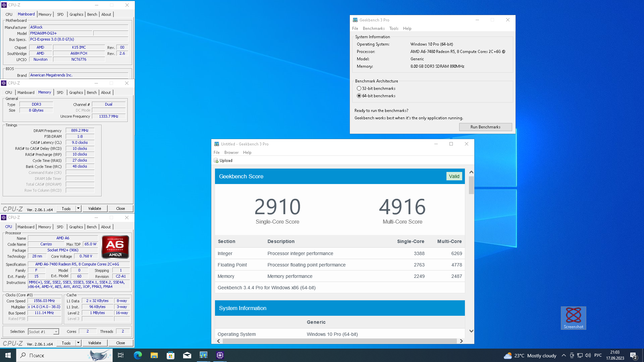Viewport: 644px width, 362px height.
Task: Open the Mainboard tab in top CPU-Z window
Action: pos(26,14)
